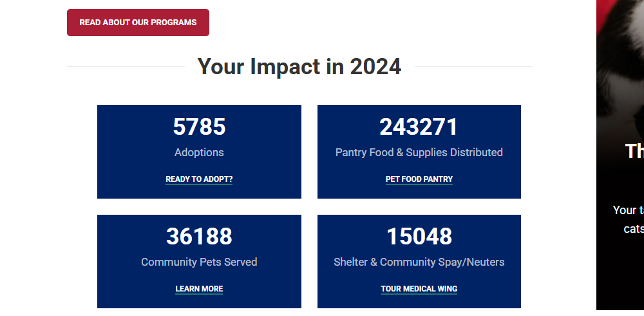Click Pantry Food & Supplies Distributed label
The height and width of the screenshot is (316, 644).
tap(419, 153)
